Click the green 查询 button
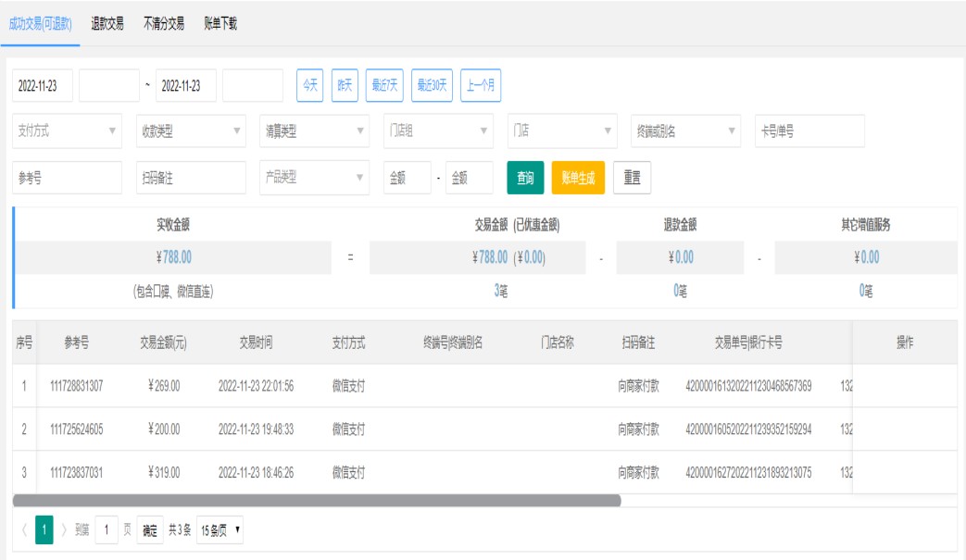 click(525, 178)
